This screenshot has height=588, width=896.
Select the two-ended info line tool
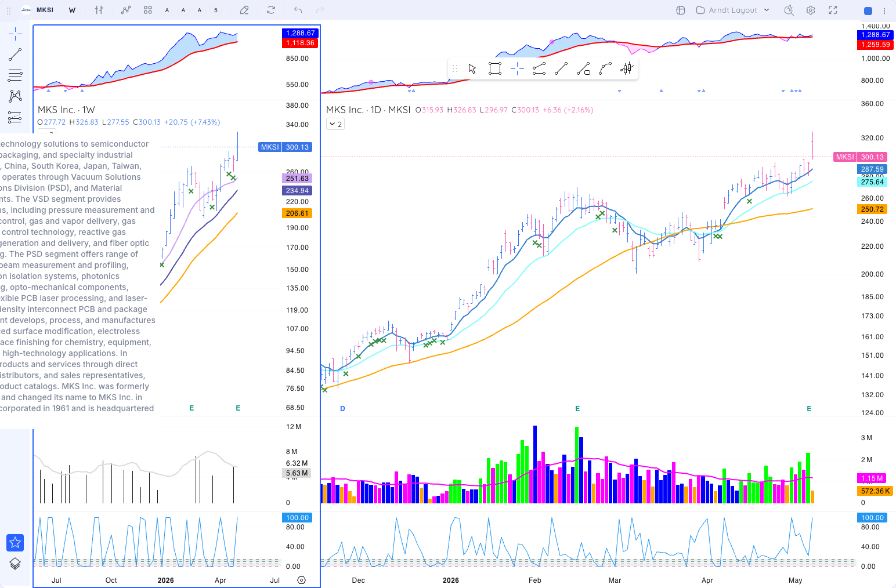(539, 69)
